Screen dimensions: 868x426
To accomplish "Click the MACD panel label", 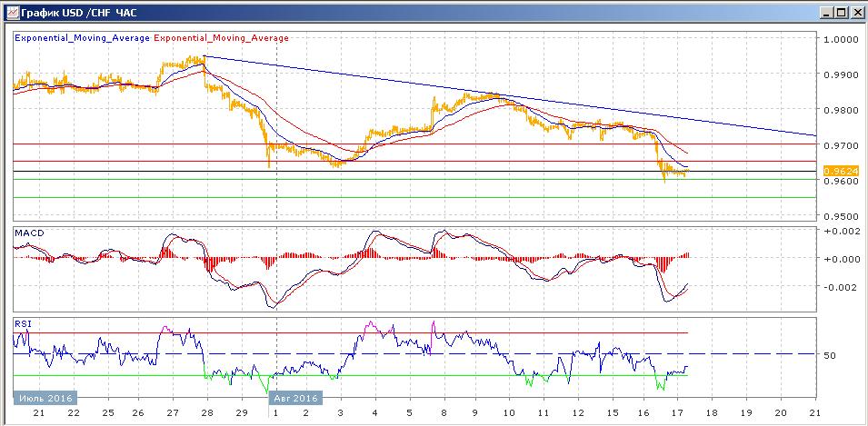I will [x=29, y=233].
